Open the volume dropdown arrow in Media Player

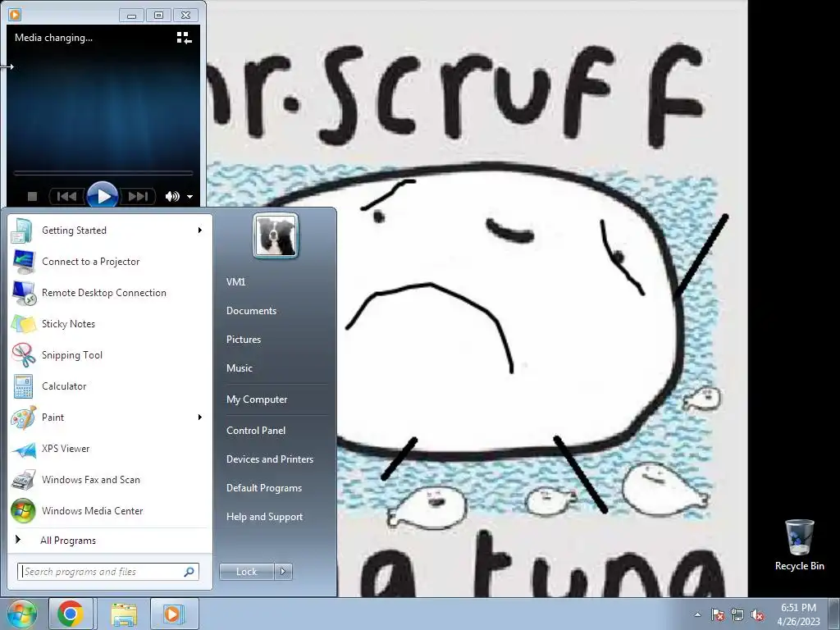click(189, 197)
